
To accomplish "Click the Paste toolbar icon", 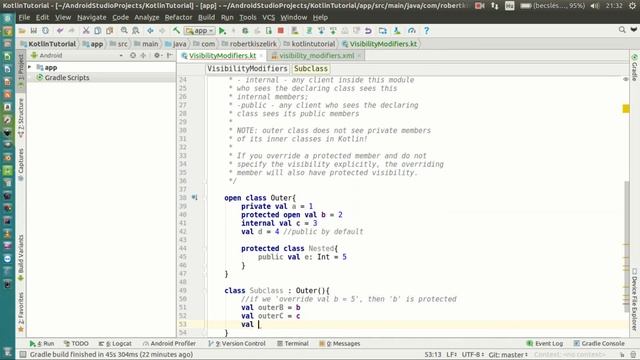I will [109, 31].
